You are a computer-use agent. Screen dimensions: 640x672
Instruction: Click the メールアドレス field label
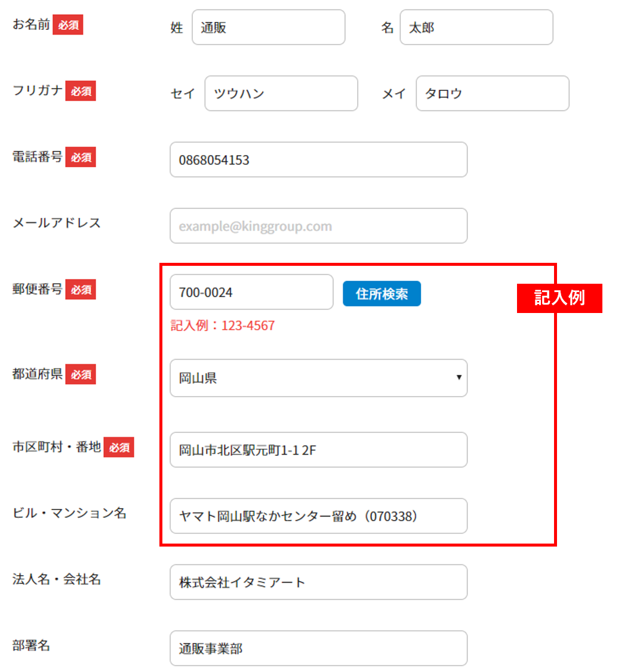(x=57, y=223)
